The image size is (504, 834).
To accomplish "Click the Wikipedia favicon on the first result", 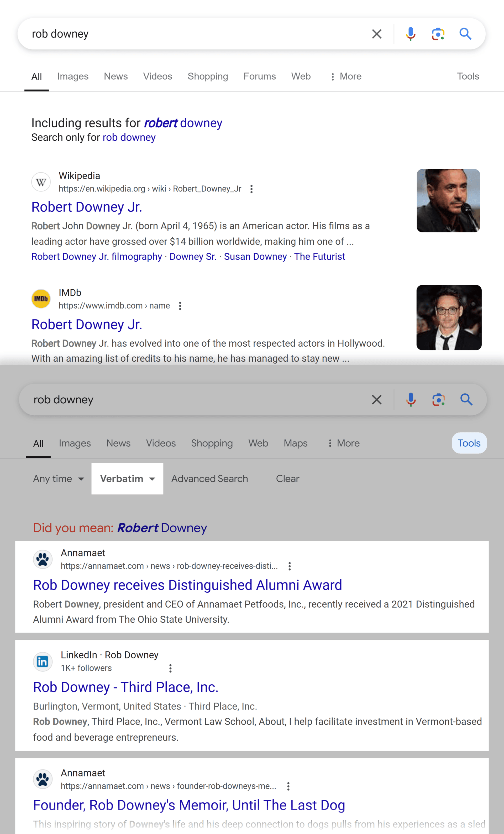I will [x=41, y=182].
